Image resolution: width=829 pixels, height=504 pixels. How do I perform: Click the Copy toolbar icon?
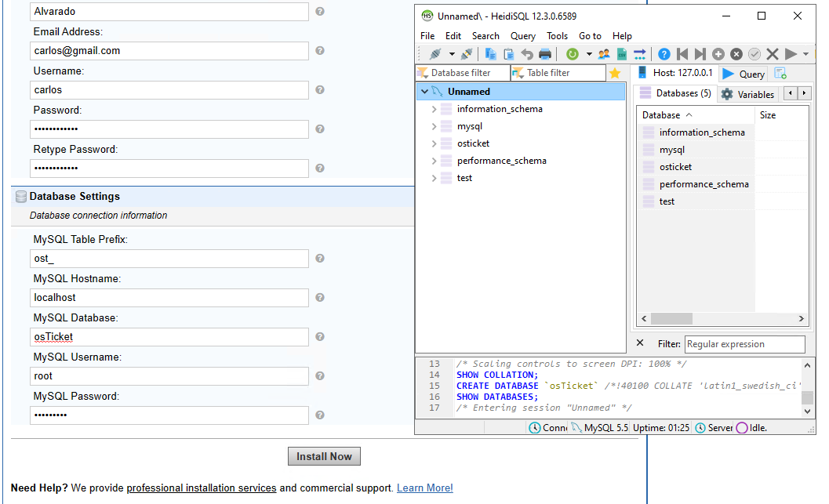pyautogui.click(x=489, y=55)
